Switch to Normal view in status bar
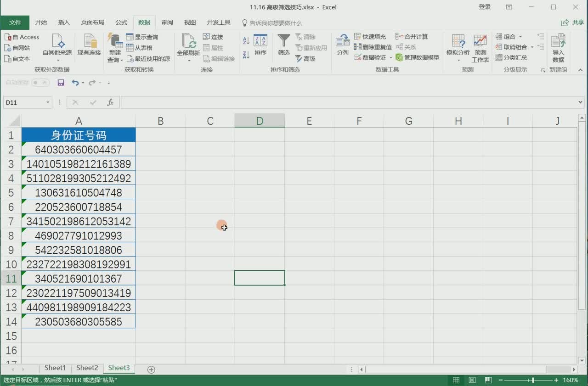This screenshot has width=588, height=386. tap(456, 380)
